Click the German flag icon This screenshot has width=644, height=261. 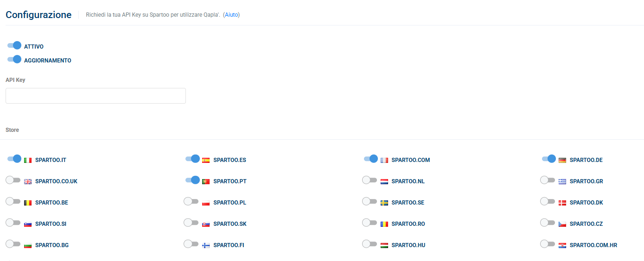click(562, 160)
